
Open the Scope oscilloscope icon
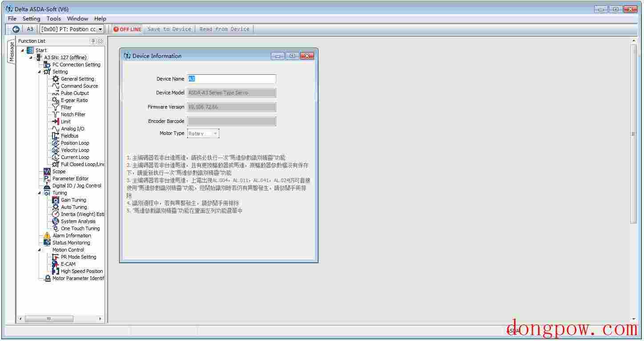47,171
